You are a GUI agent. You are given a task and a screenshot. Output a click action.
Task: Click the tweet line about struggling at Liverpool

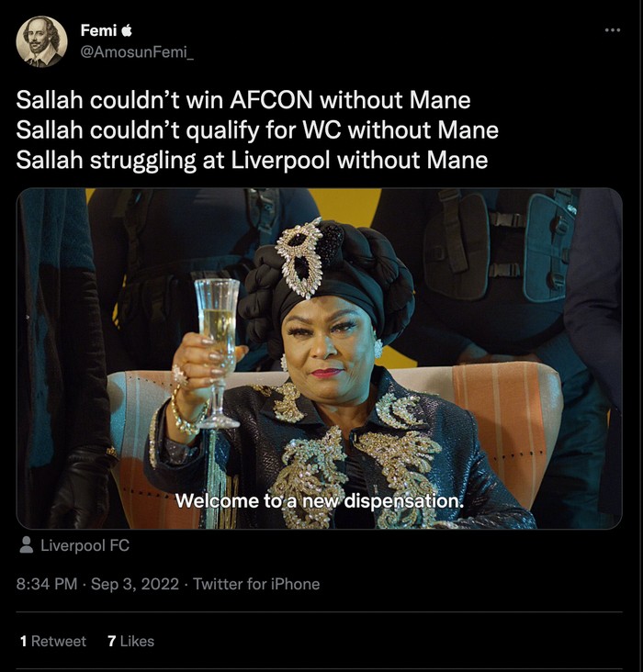(252, 161)
